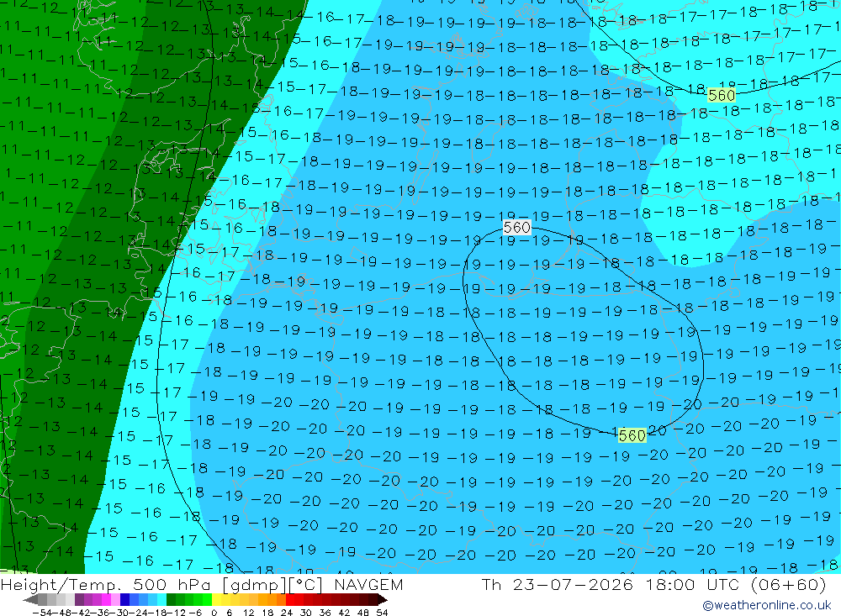Click the '(06+60)' forecast offset text
Image resolution: width=841 pixels, height=616 pixels.
click(x=789, y=585)
